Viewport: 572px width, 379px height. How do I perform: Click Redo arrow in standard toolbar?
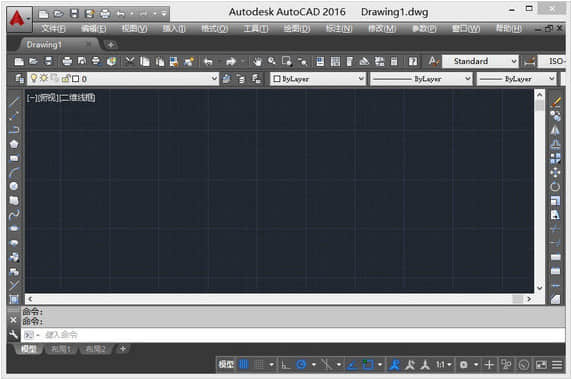(231, 61)
